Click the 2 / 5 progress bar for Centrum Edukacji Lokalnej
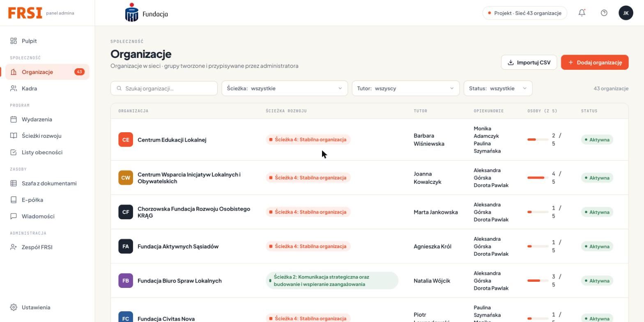This screenshot has height=322, width=644. point(538,140)
